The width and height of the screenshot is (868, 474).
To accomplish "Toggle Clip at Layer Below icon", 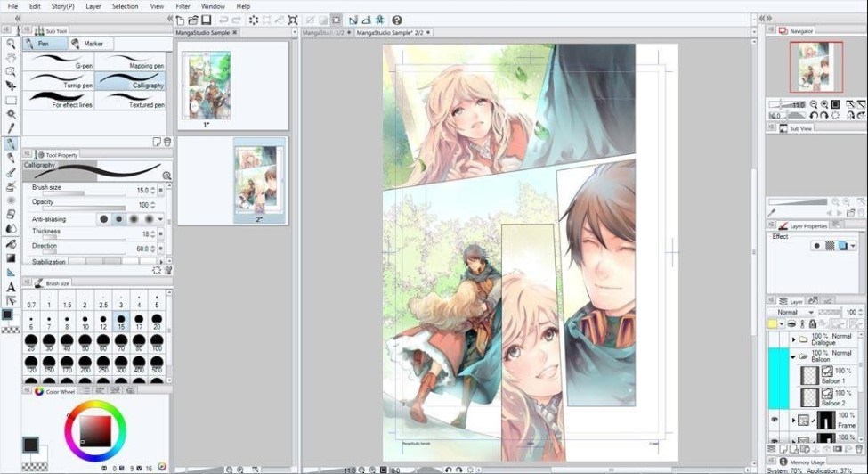I will click(791, 324).
